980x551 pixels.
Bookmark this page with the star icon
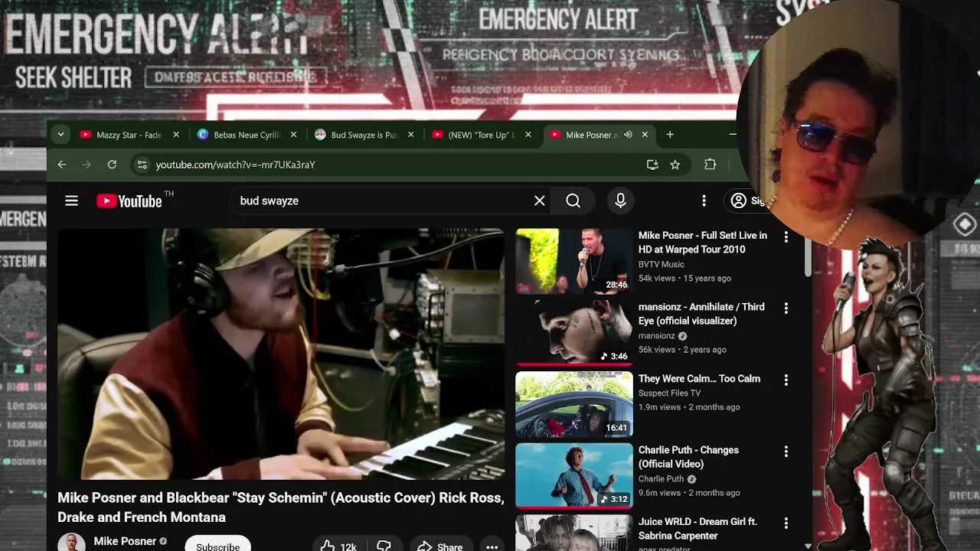[x=675, y=165]
